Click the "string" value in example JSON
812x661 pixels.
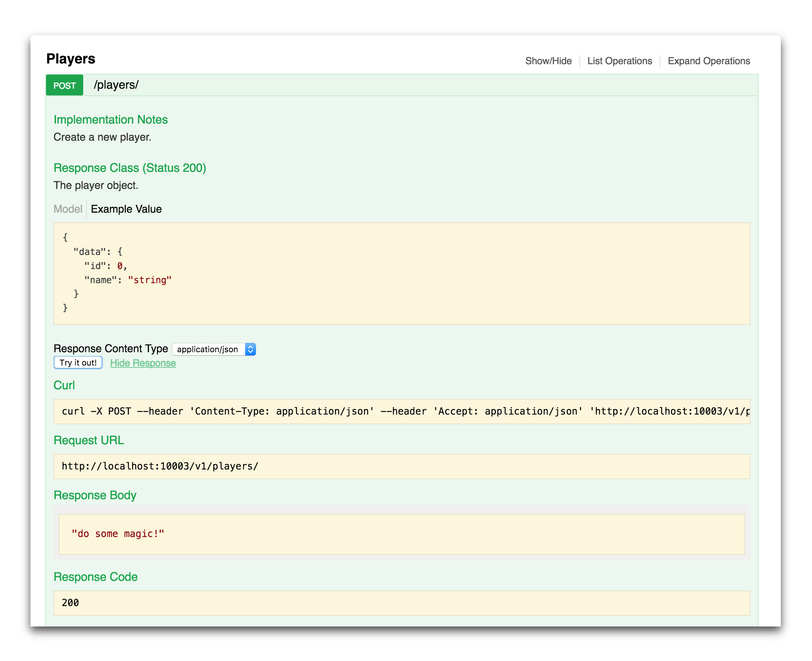click(150, 280)
